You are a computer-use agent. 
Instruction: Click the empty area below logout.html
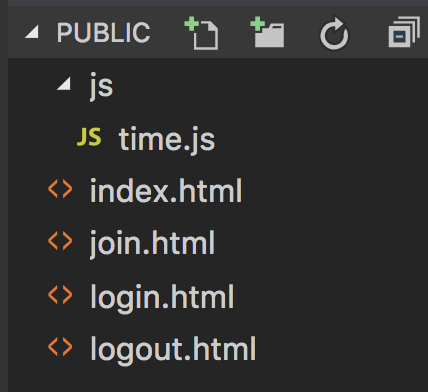[218, 380]
